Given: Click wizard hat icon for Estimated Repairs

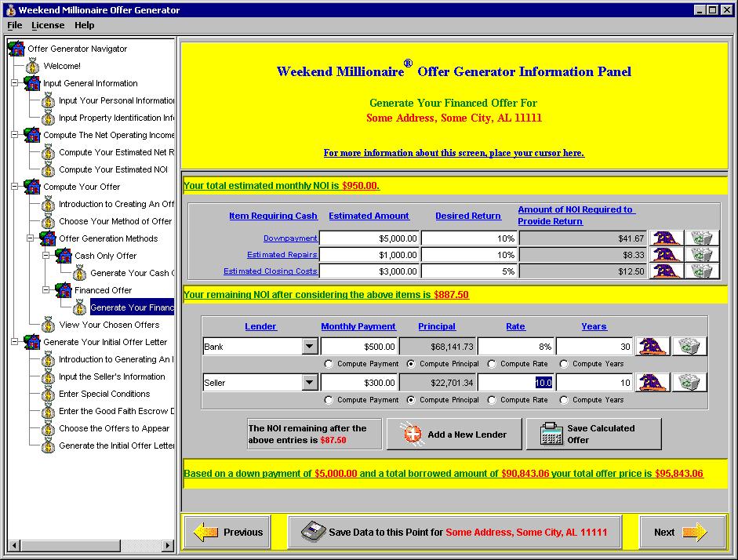Looking at the screenshot, I should coord(666,255).
